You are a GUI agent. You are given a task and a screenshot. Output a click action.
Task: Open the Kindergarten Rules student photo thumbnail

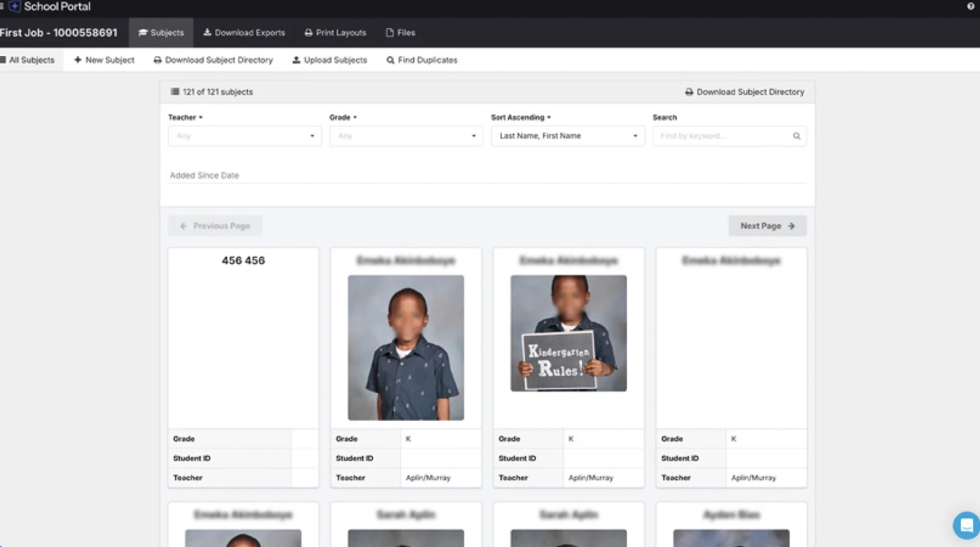568,333
